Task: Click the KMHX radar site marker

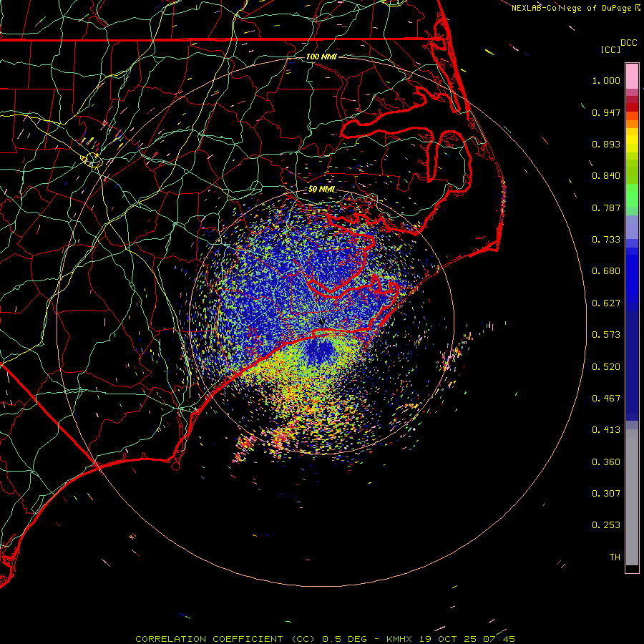Action: [x=321, y=321]
